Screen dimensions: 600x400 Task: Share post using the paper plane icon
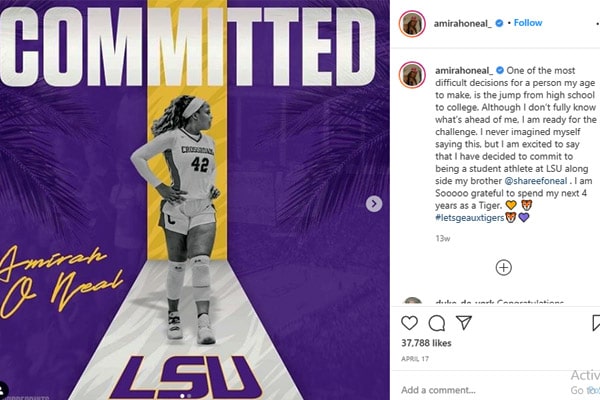[x=464, y=323]
